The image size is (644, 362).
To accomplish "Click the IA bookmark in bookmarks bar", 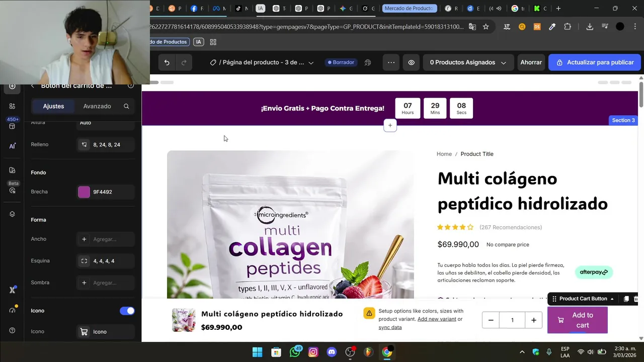I will [x=199, y=42].
